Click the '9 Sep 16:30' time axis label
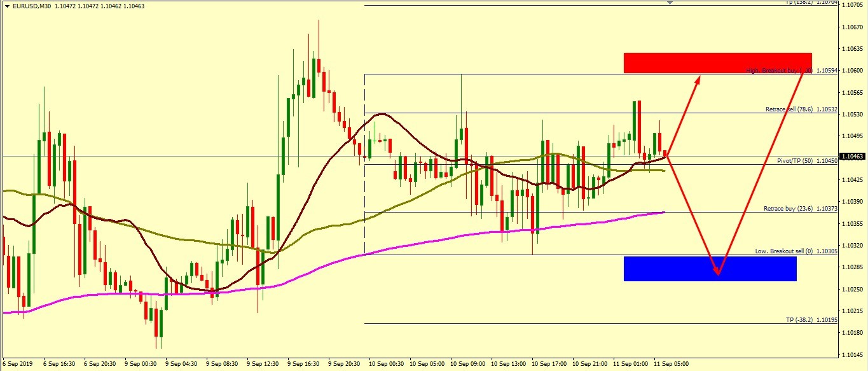Viewport: 868px width, 371px height. 305,364
